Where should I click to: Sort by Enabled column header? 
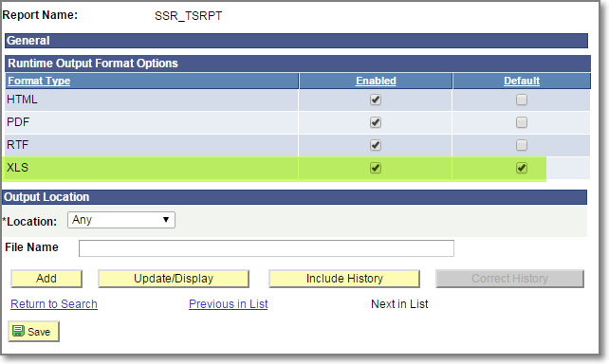(x=376, y=81)
